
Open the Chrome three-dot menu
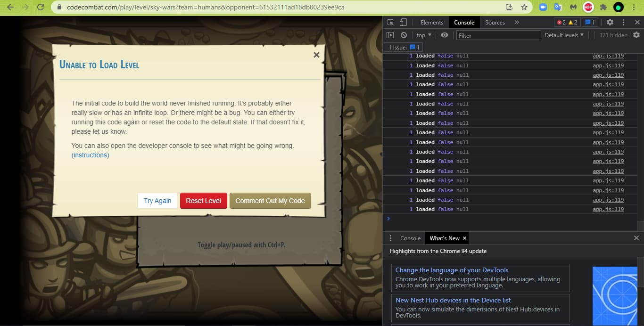pyautogui.click(x=634, y=7)
